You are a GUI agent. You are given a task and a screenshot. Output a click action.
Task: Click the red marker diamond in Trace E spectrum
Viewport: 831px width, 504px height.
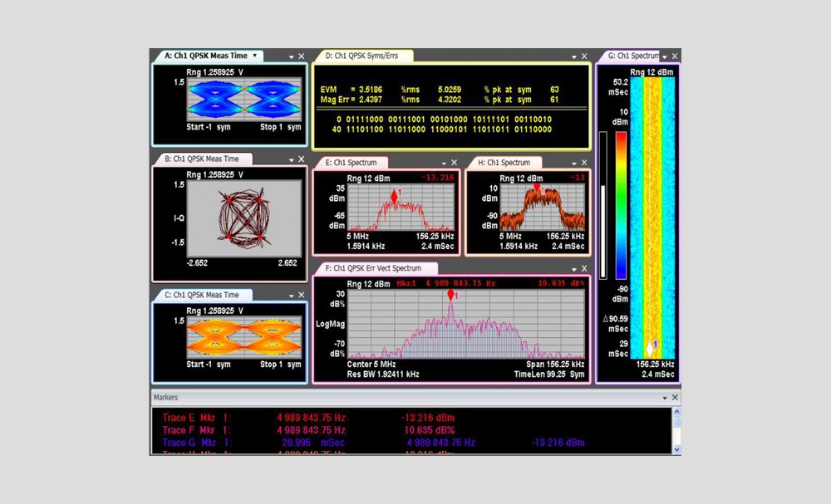pyautogui.click(x=395, y=196)
